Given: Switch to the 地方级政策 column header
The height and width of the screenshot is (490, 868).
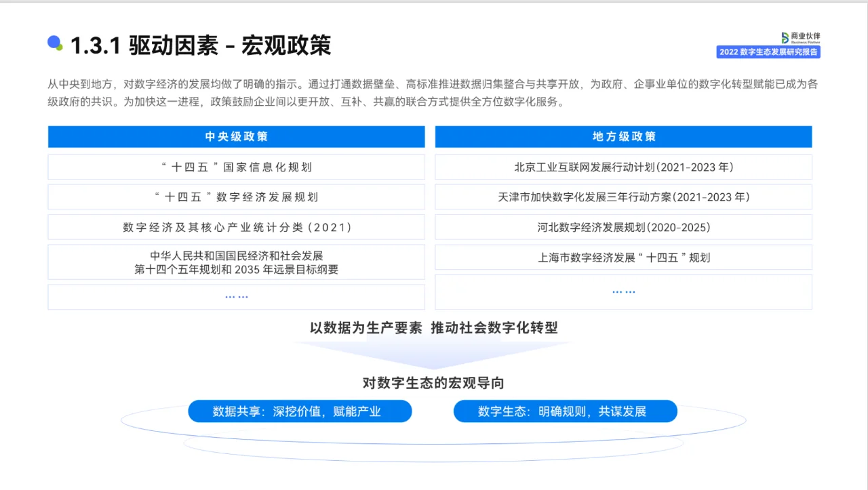Looking at the screenshot, I should pos(623,136).
